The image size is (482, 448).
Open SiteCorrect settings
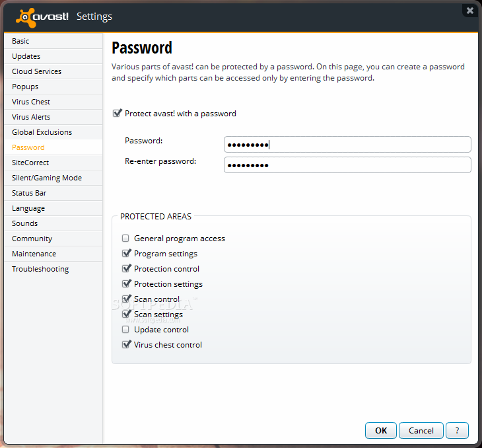[x=53, y=163]
